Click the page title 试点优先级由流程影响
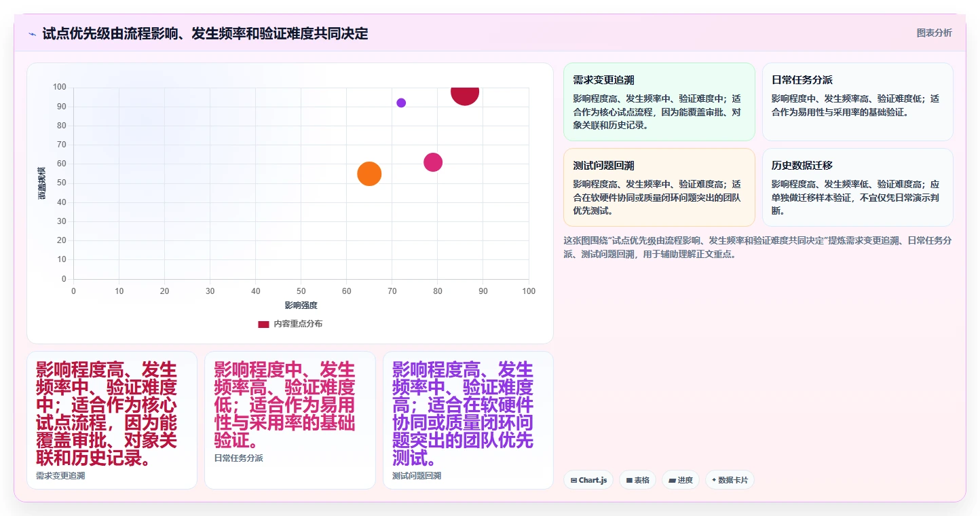980x516 pixels. 205,33
